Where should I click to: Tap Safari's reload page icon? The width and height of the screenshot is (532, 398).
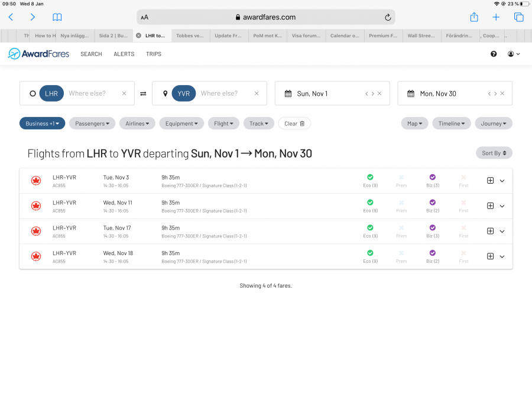388,17
